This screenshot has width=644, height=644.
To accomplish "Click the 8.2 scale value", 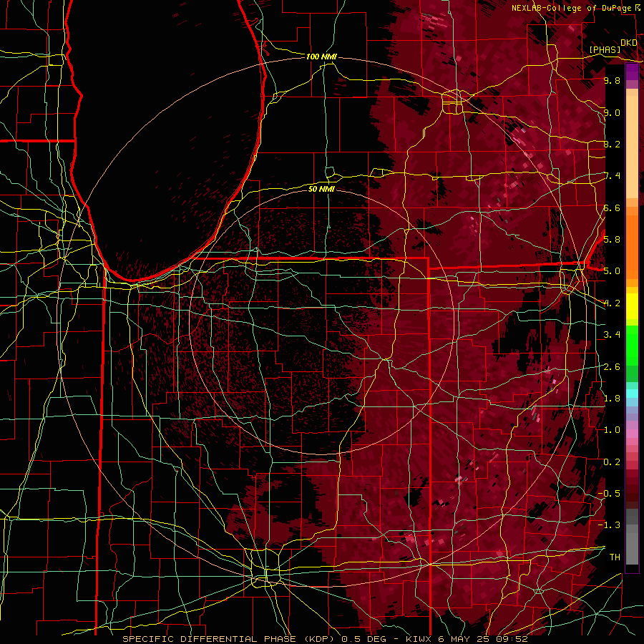I will (x=612, y=144).
